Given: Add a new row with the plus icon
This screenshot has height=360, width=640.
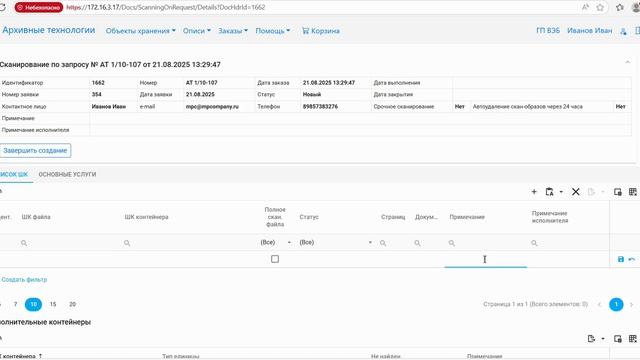Looking at the screenshot, I should tap(534, 192).
